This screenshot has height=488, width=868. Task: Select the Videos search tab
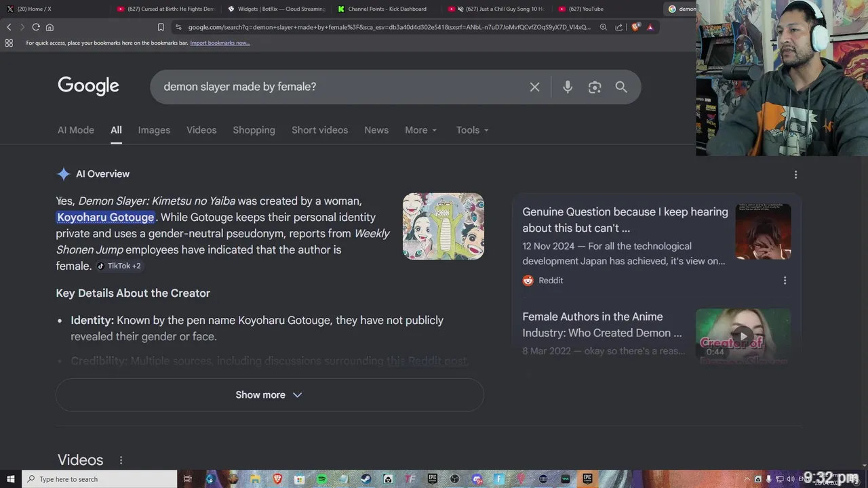201,130
